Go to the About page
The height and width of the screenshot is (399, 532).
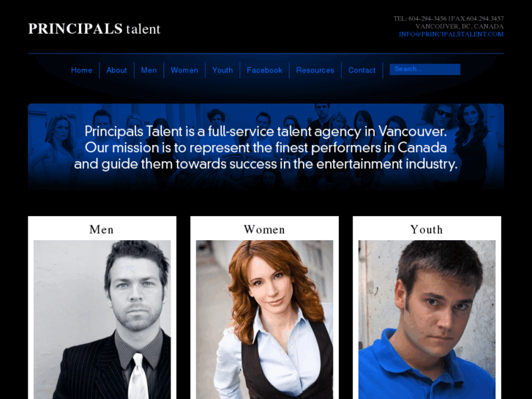116,70
